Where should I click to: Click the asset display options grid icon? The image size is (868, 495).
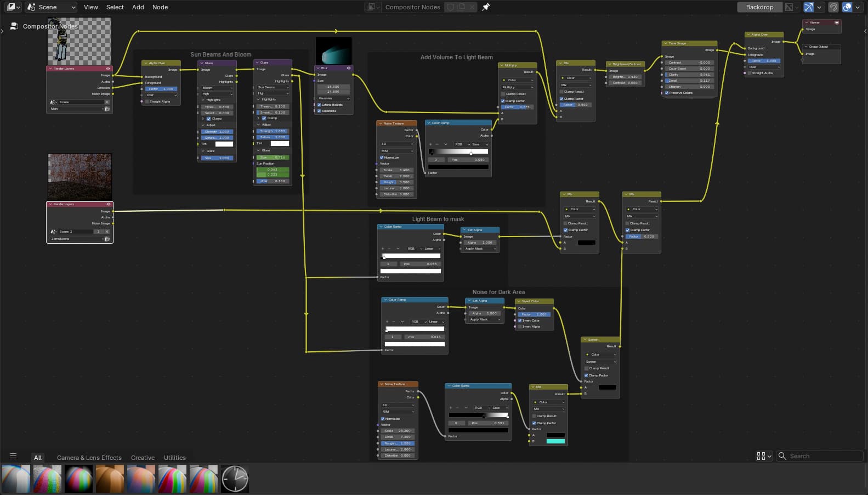(x=763, y=456)
